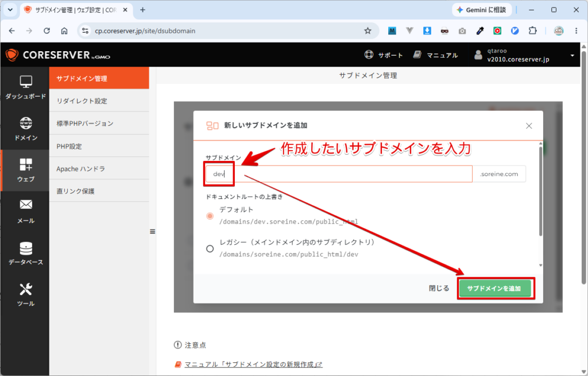Open a new browser tab
The height and width of the screenshot is (376, 588).
[142, 10]
